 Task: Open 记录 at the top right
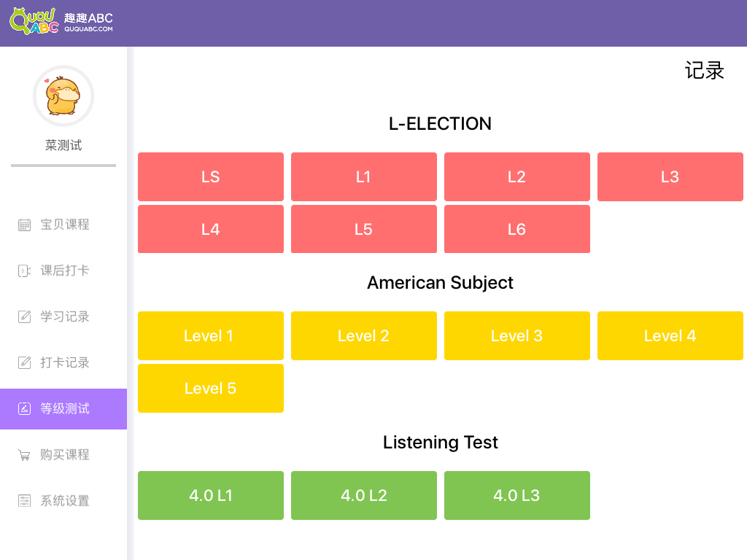pos(704,71)
